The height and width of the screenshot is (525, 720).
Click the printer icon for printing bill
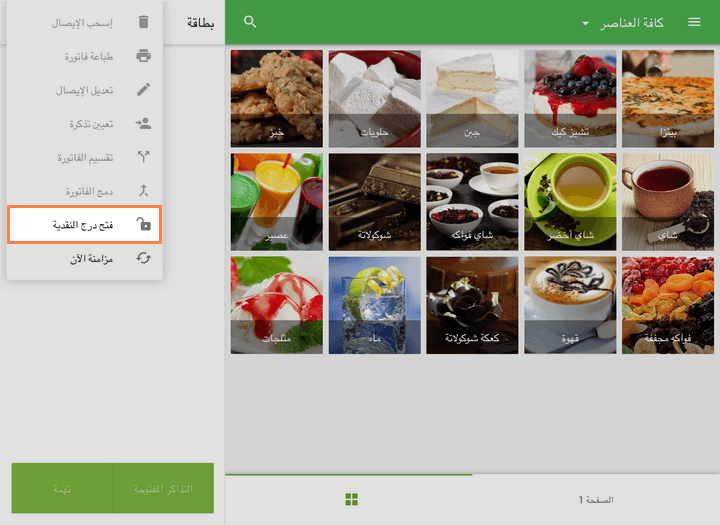click(144, 56)
